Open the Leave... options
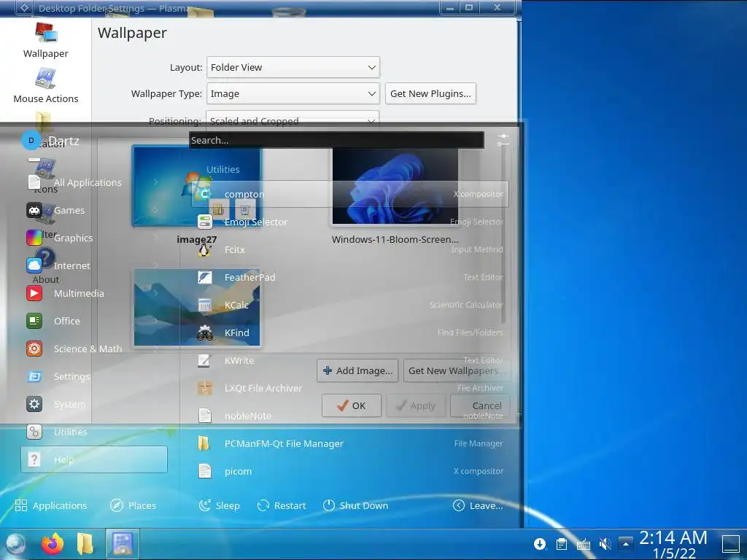747x560 pixels. pyautogui.click(x=478, y=505)
